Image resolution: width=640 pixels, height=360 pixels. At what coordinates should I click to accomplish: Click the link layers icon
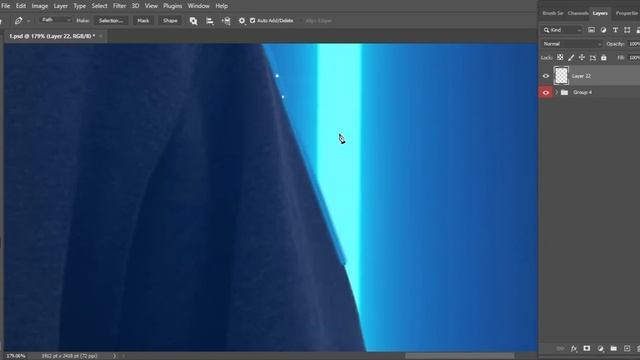click(560, 349)
